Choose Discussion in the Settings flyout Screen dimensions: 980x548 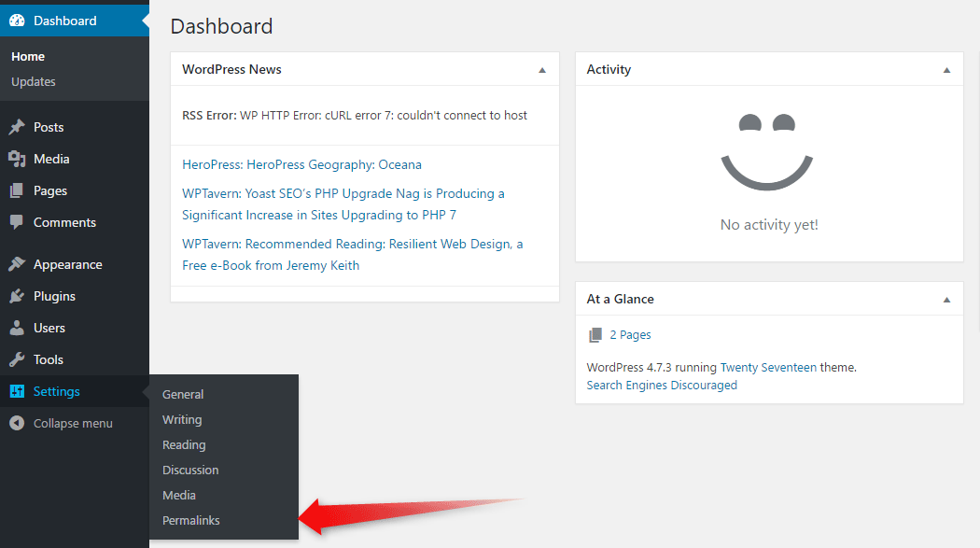[x=190, y=470]
